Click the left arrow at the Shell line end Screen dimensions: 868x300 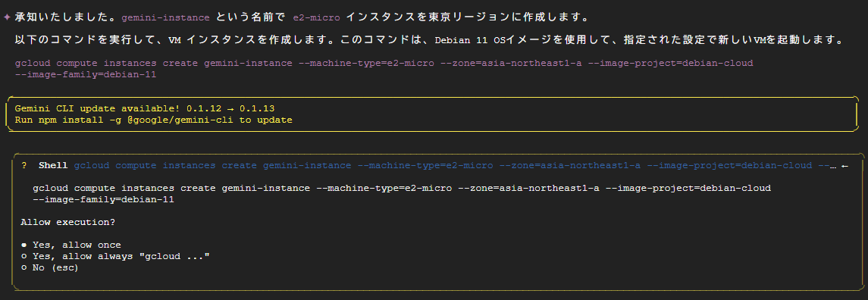click(x=844, y=165)
